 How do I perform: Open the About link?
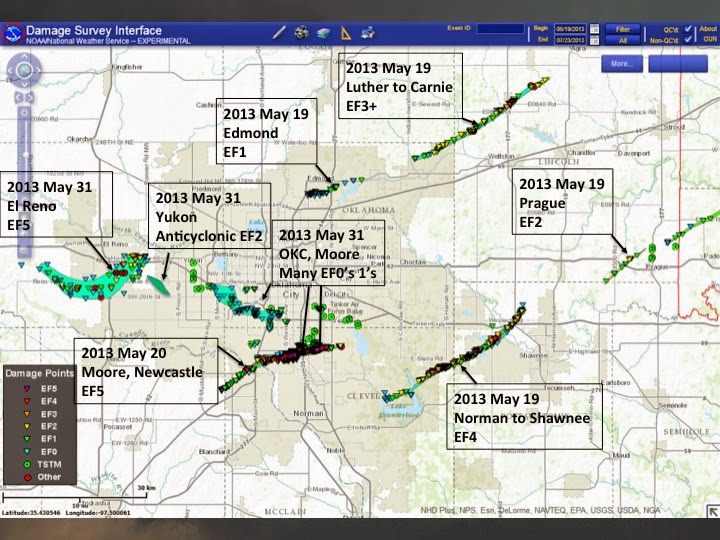(x=708, y=28)
